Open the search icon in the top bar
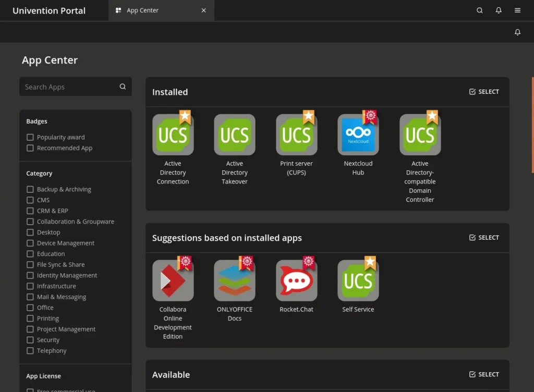Screen dimensions: 534x392 click(479, 10)
